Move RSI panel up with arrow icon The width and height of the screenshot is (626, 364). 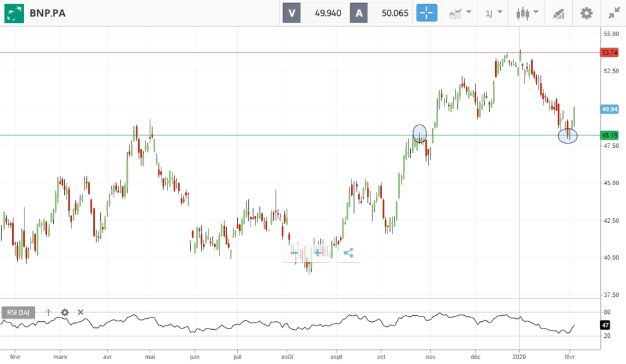[x=48, y=312]
